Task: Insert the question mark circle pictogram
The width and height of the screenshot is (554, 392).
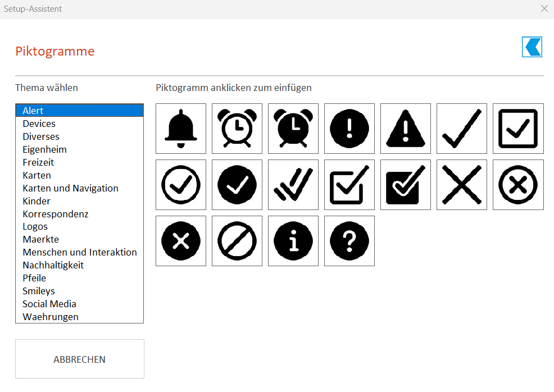Action: pos(349,241)
